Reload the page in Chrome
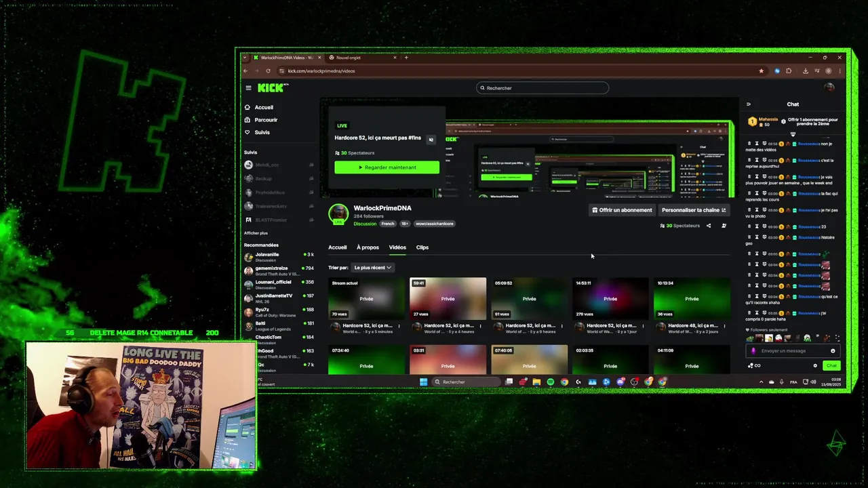The width and height of the screenshot is (868, 488). [x=268, y=70]
